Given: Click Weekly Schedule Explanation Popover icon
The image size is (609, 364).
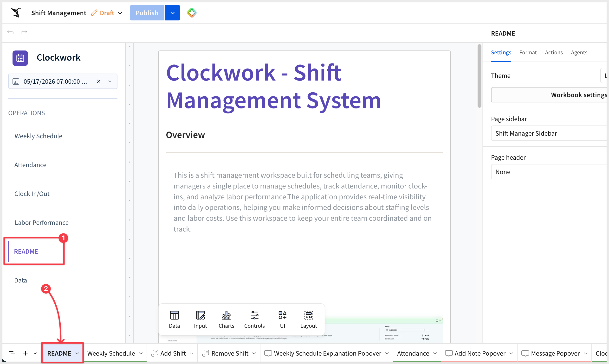Looking at the screenshot, I should coord(268,353).
